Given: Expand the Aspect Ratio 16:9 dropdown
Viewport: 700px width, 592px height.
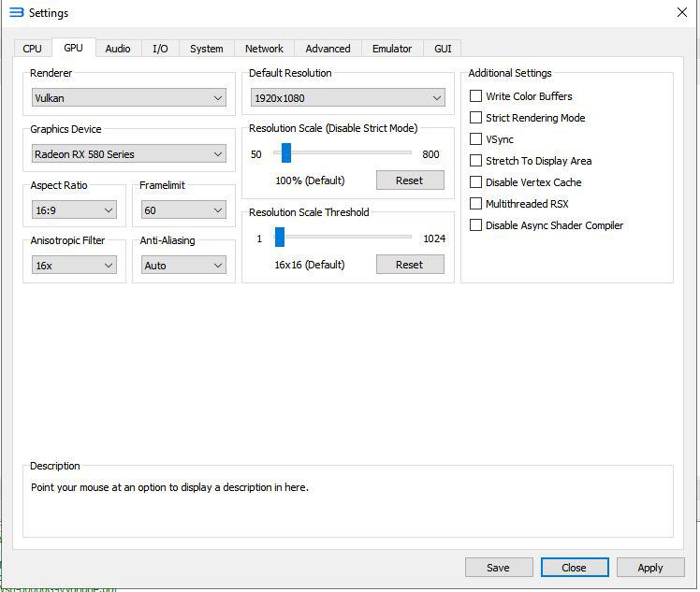Looking at the screenshot, I should pos(74,210).
